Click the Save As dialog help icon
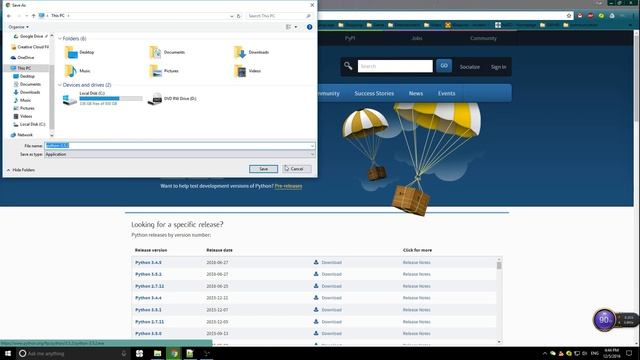This screenshot has height=360, width=640. click(x=309, y=27)
